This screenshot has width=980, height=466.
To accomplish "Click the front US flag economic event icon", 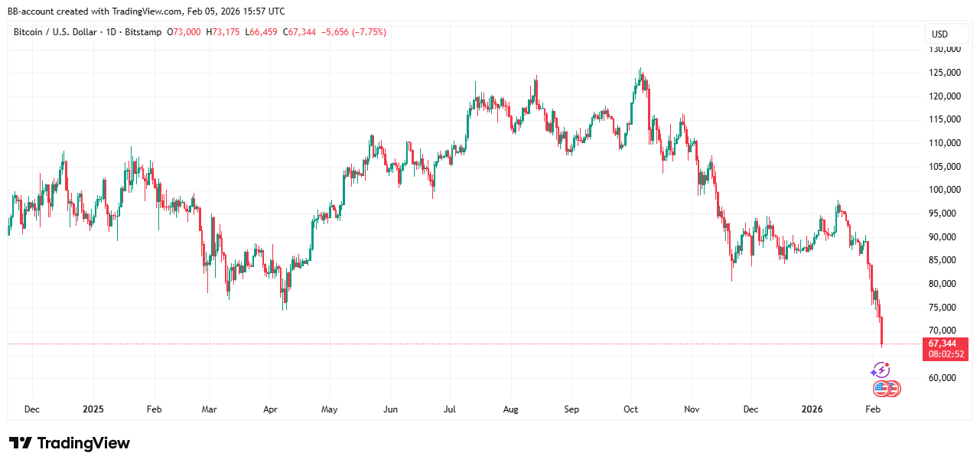I will (881, 389).
